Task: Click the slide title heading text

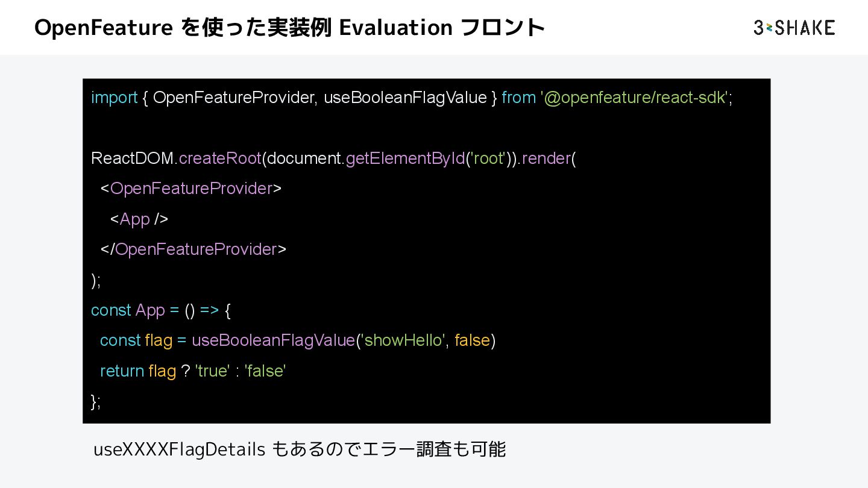Action: [289, 28]
